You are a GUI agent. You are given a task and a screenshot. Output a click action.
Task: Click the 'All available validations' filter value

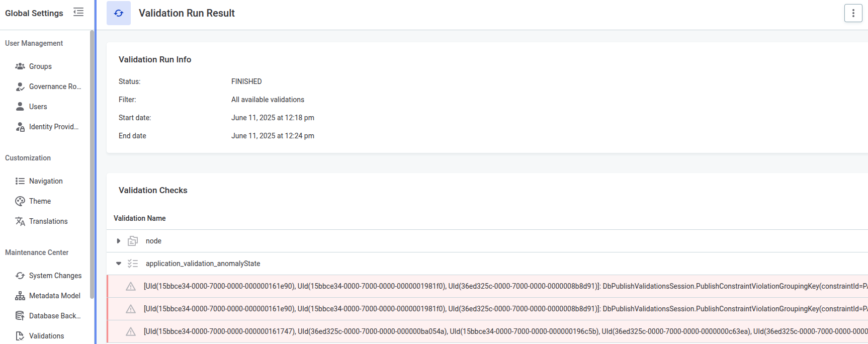268,100
